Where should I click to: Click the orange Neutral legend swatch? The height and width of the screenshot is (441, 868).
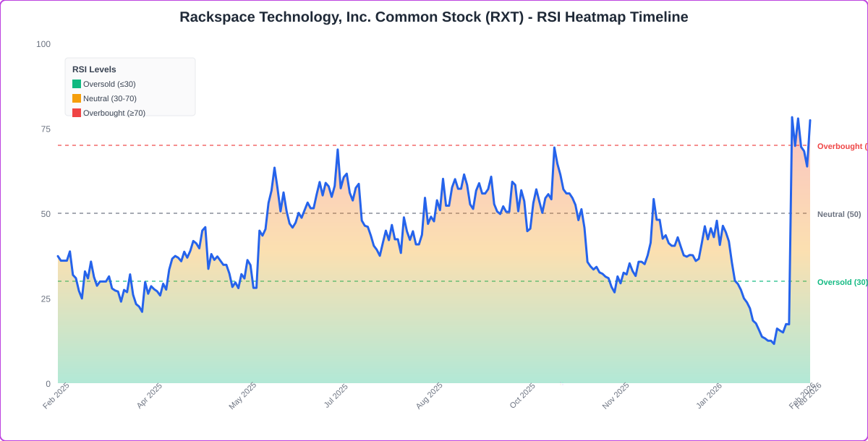click(x=76, y=98)
